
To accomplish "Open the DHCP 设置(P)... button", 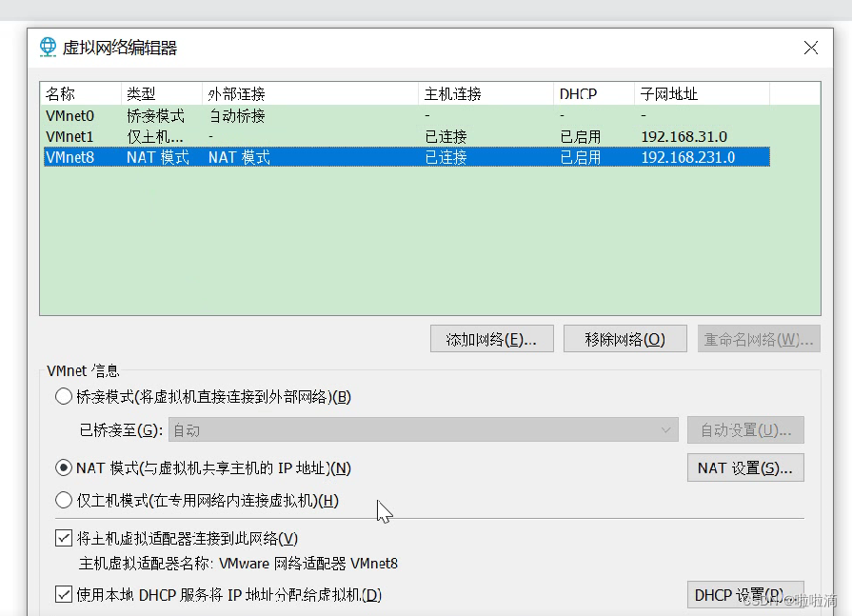I will click(745, 595).
